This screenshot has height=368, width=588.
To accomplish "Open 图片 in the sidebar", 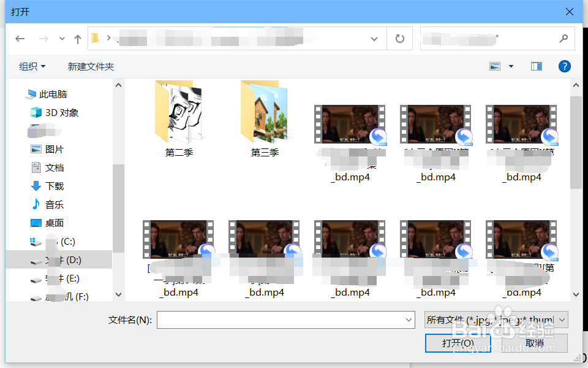I will tap(47, 150).
